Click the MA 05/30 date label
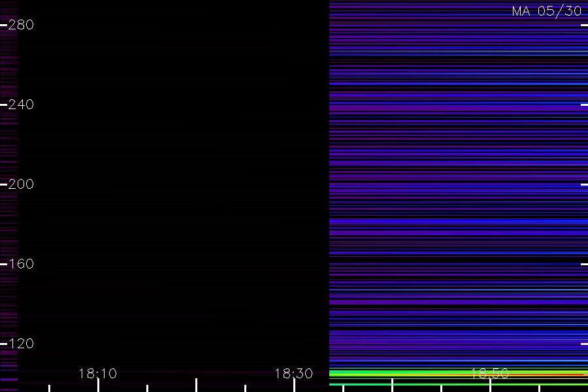The width and height of the screenshot is (588, 392). point(547,11)
